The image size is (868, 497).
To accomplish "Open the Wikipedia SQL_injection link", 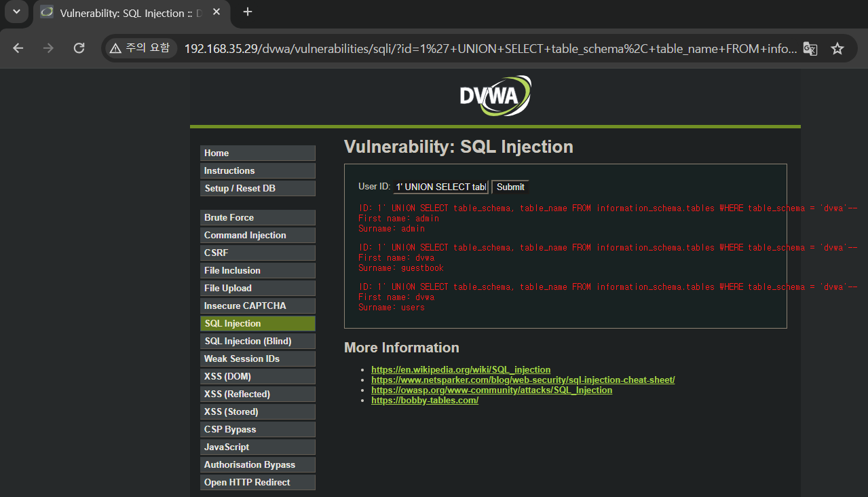I will click(461, 369).
